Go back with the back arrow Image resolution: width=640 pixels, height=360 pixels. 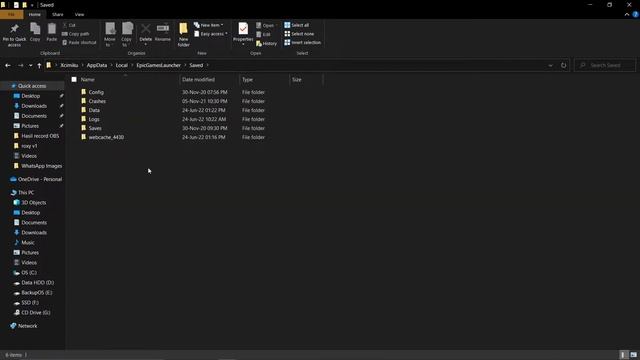[x=8, y=65]
